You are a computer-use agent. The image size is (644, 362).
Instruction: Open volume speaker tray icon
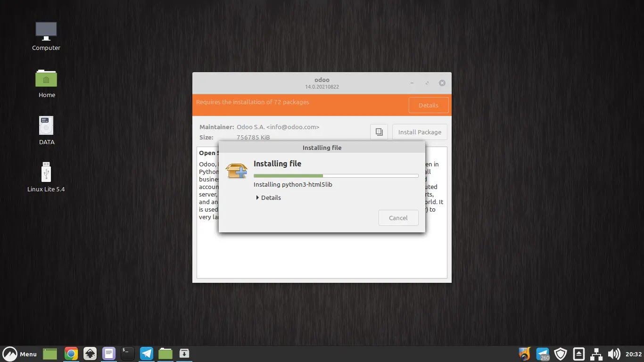click(x=614, y=354)
